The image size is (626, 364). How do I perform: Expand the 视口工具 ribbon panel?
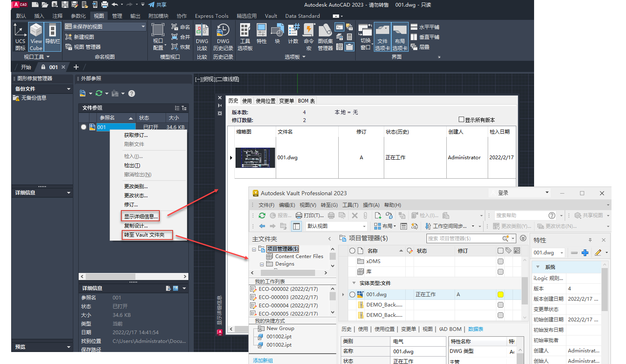click(37, 57)
